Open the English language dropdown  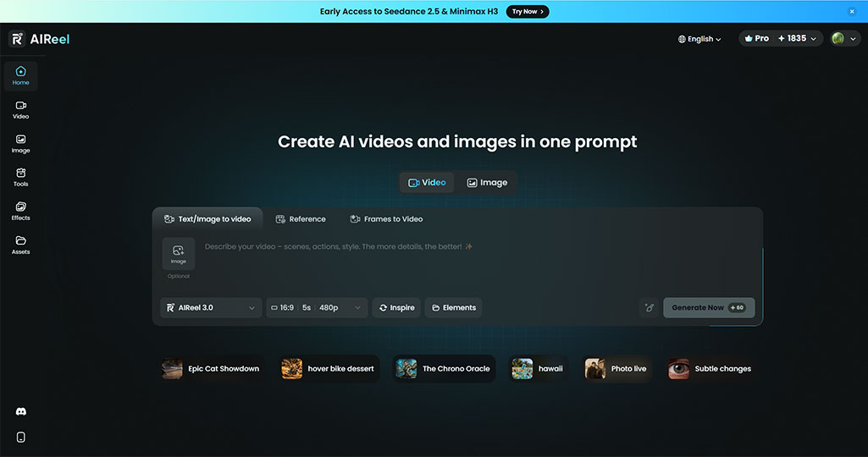coord(699,39)
